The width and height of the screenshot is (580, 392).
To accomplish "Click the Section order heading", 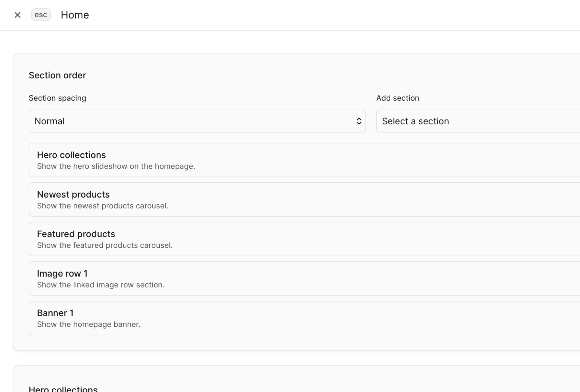I will click(57, 75).
